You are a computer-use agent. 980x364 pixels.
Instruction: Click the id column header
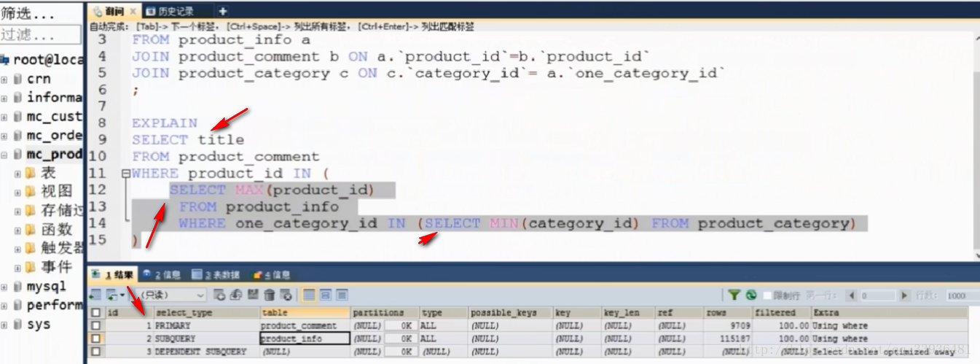(x=129, y=312)
